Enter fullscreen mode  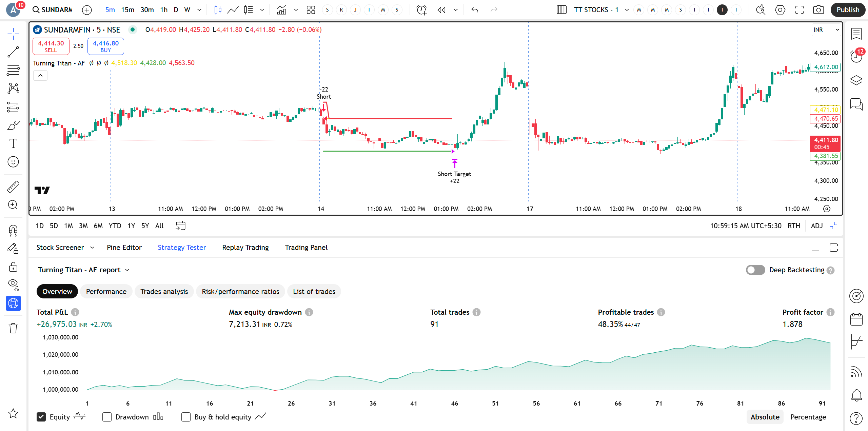[x=799, y=10]
